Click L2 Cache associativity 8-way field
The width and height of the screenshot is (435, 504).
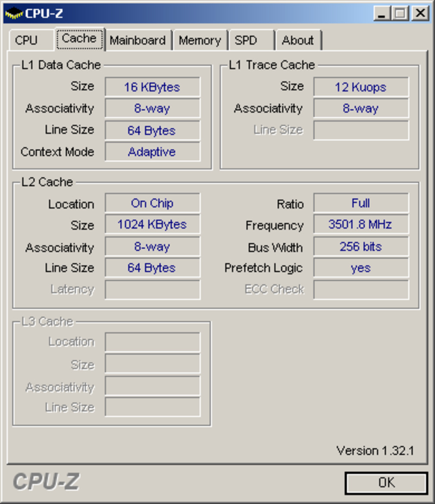click(152, 247)
